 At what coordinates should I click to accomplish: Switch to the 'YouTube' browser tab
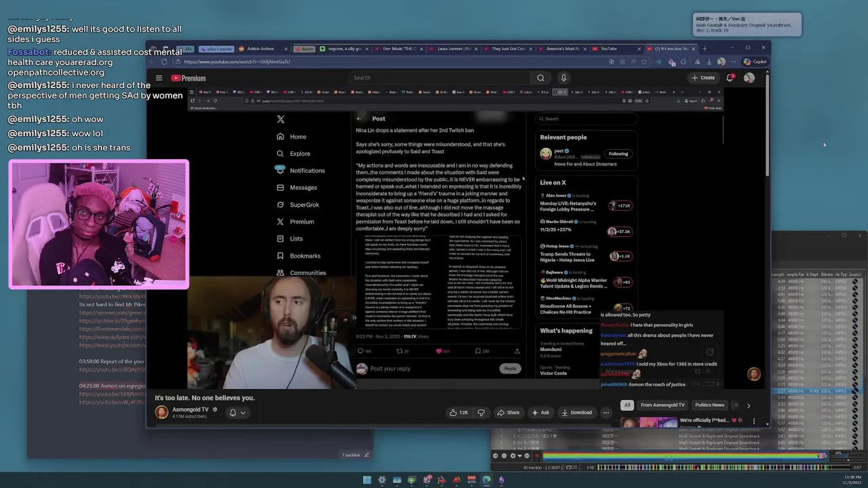617,49
